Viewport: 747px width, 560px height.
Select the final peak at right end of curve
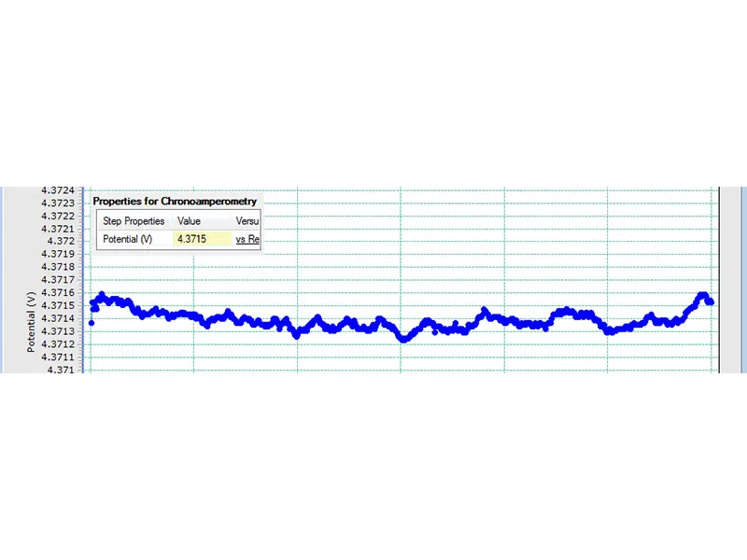[703, 295]
